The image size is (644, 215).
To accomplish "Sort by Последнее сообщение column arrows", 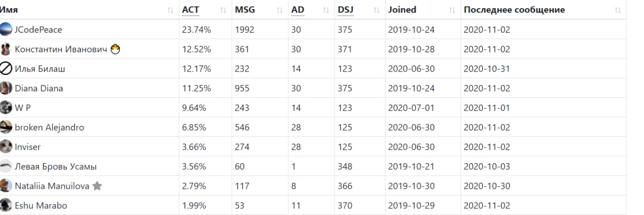I will tap(617, 10).
